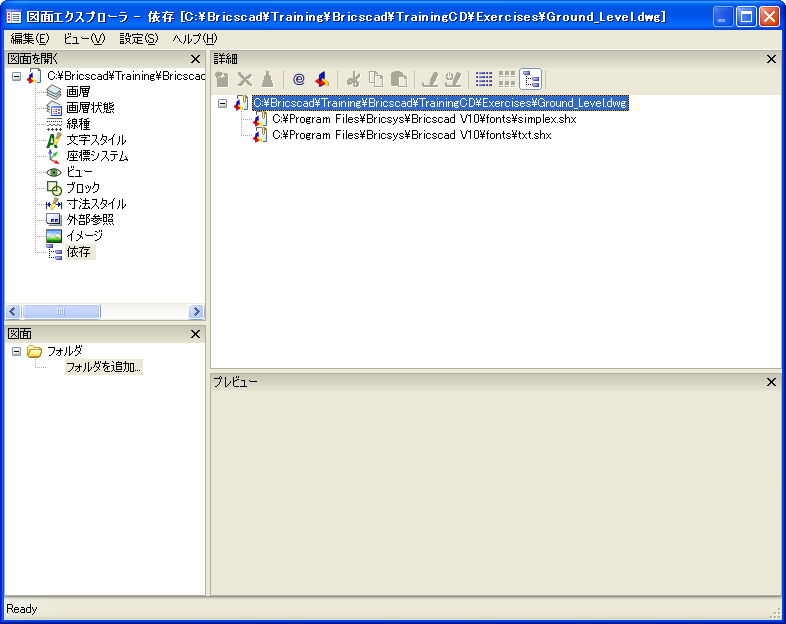
Task: Select ビュー (Views) tree item
Action: pos(79,172)
